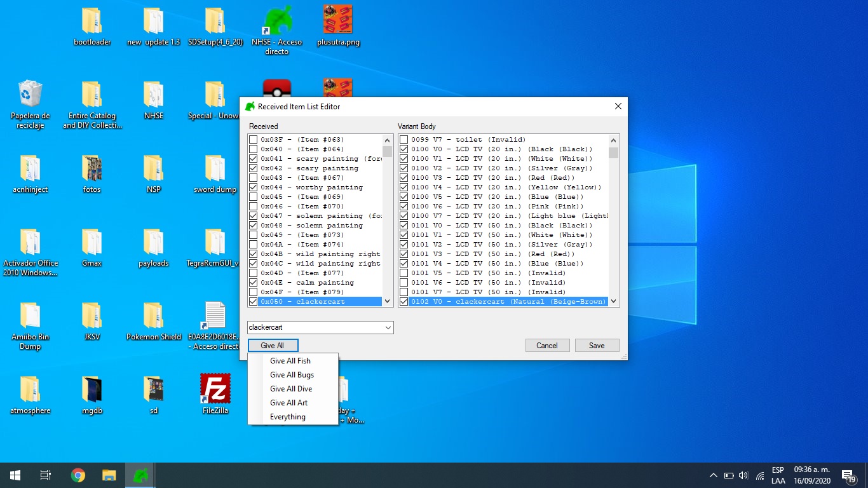Launch FileZilla from the desktop
Viewport: 868px width, 488px height.
215,394
